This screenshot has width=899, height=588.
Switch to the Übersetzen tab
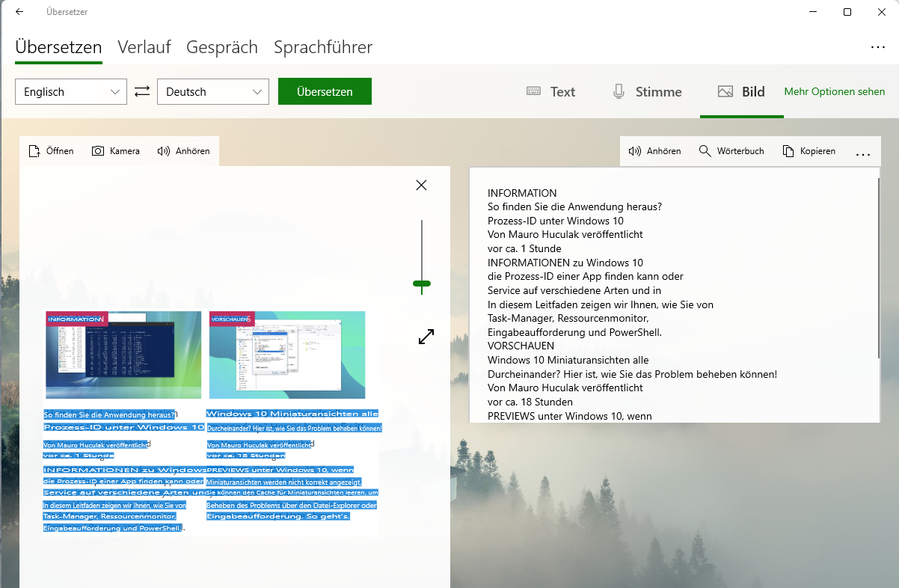tap(58, 48)
